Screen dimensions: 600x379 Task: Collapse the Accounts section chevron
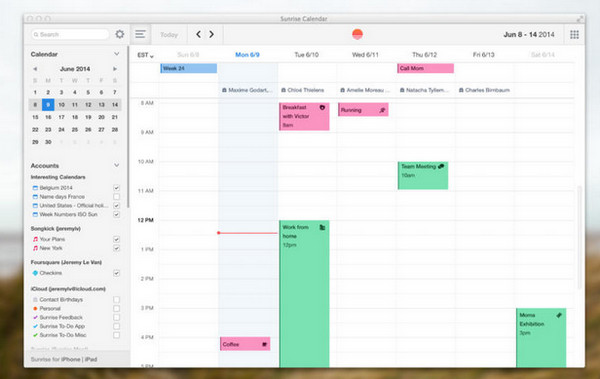(117, 165)
